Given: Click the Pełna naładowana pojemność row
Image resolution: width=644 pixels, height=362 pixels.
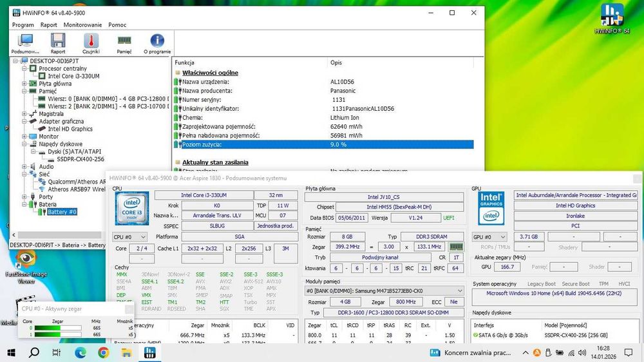Looking at the screenshot, I should click(324, 136).
